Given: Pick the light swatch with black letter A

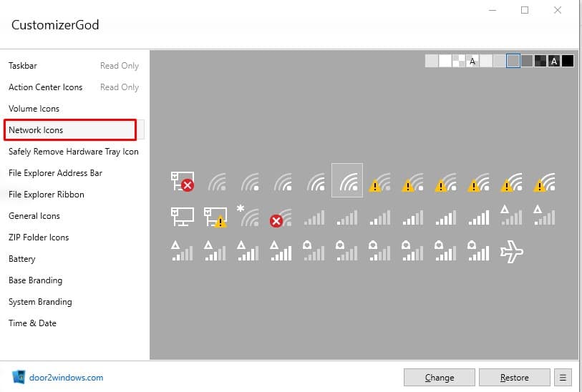Looking at the screenshot, I should pos(472,61).
